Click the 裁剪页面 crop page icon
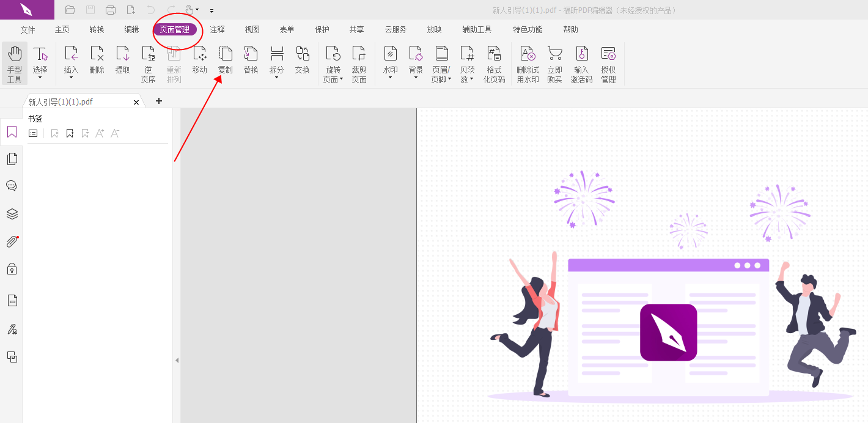This screenshot has width=868, height=423. [359, 64]
